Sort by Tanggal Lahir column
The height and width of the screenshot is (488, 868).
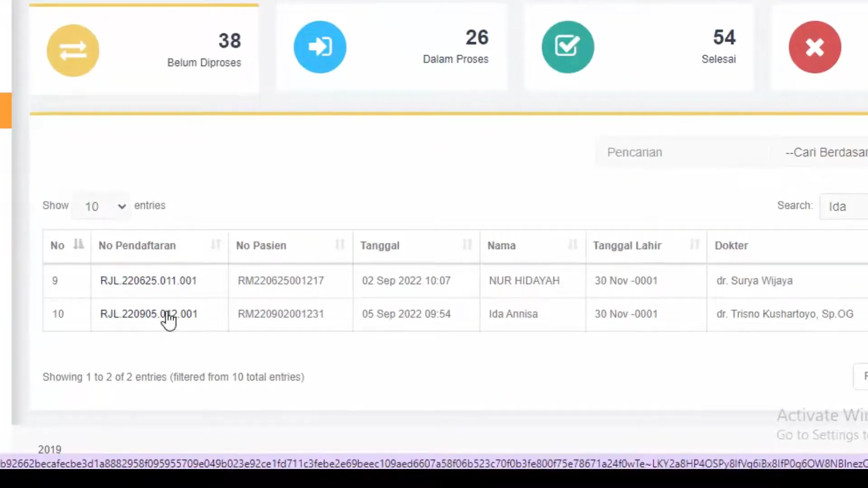pos(694,245)
